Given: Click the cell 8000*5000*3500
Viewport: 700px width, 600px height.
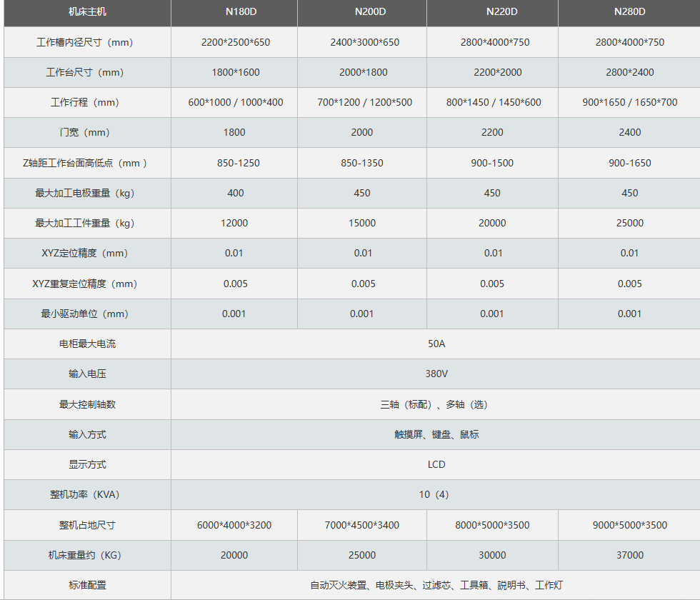Looking at the screenshot, I should click(492, 525).
